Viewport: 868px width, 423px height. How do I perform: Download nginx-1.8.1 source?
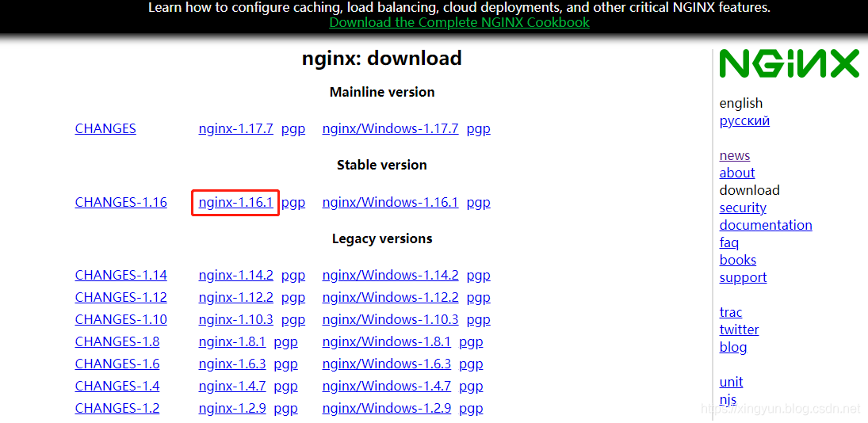232,341
